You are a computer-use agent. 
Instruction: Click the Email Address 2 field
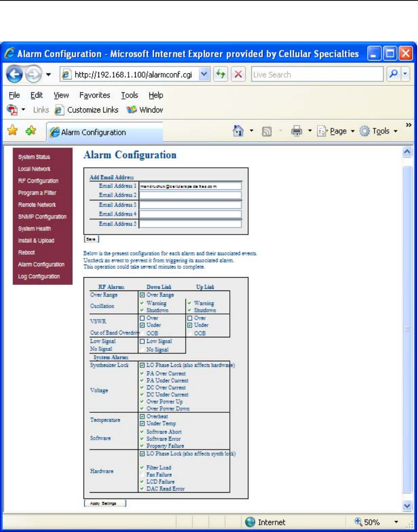190,195
